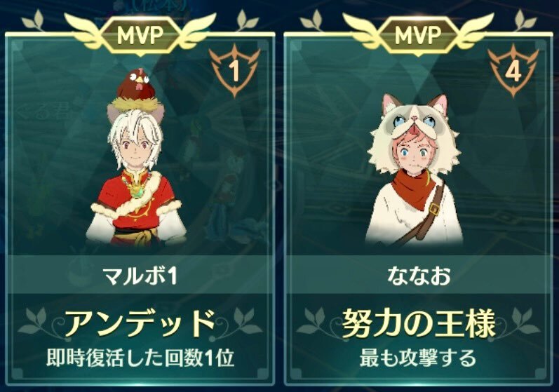The height and width of the screenshot is (392, 559).
Task: Click the 努力の王様 title text
Action: [x=419, y=323]
